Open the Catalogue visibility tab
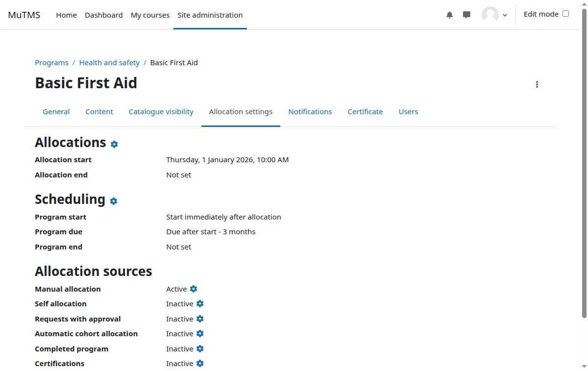 point(161,112)
